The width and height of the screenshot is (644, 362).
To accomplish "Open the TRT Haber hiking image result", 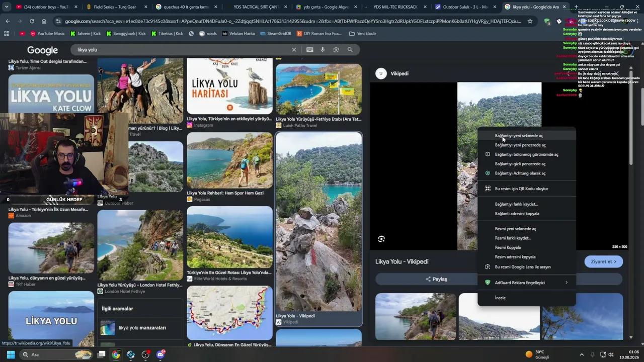I will pyautogui.click(x=51, y=248).
